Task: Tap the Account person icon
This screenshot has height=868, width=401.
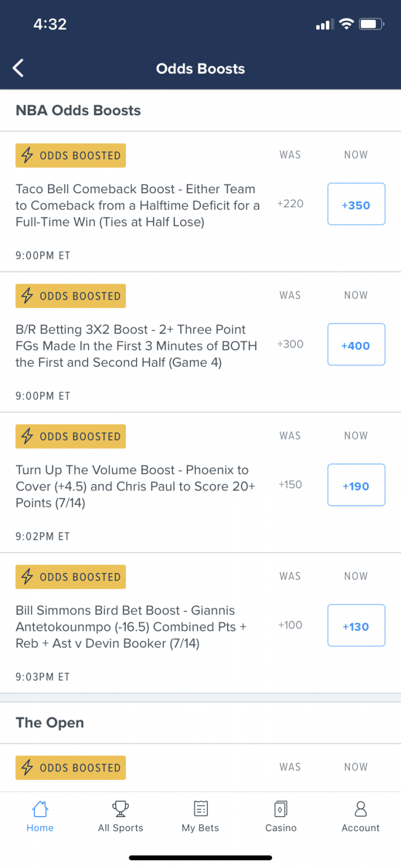Action: [360, 809]
